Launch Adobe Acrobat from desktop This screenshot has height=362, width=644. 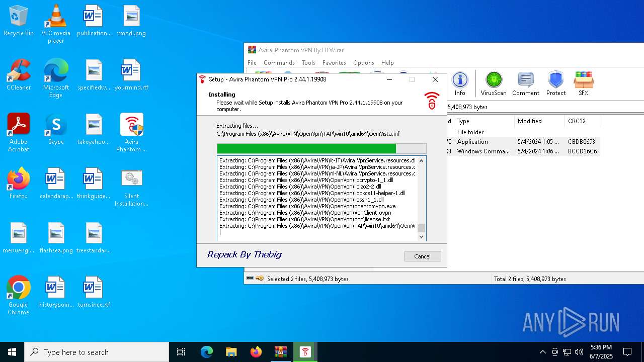click(x=19, y=133)
